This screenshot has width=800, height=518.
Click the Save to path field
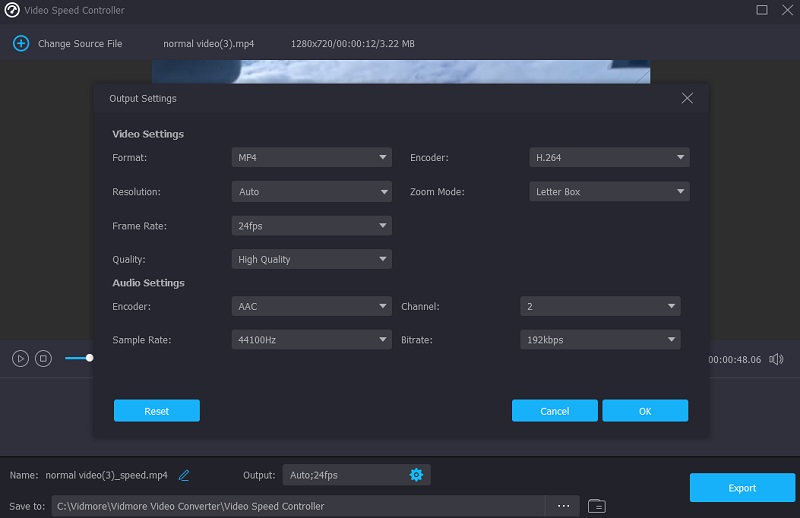(x=298, y=506)
